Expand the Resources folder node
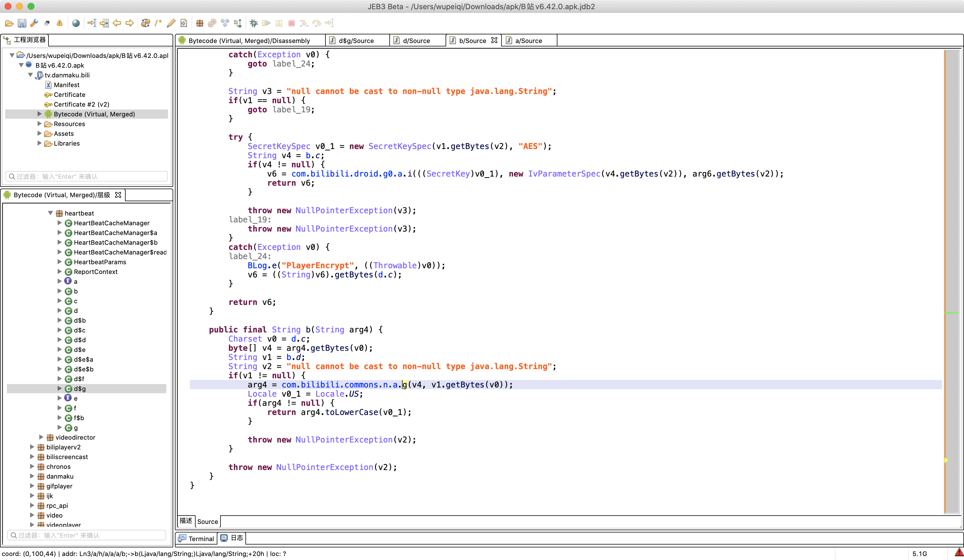This screenshot has height=560, width=964. pyautogui.click(x=39, y=124)
